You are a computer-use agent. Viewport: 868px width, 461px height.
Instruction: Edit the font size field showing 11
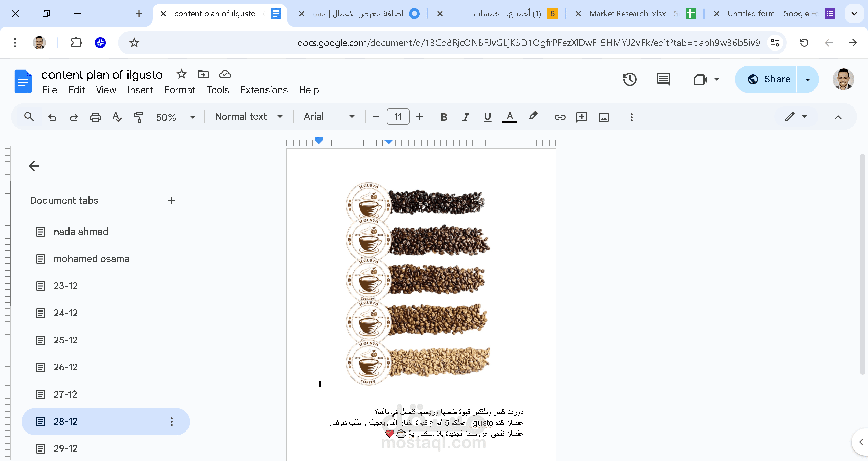point(398,117)
